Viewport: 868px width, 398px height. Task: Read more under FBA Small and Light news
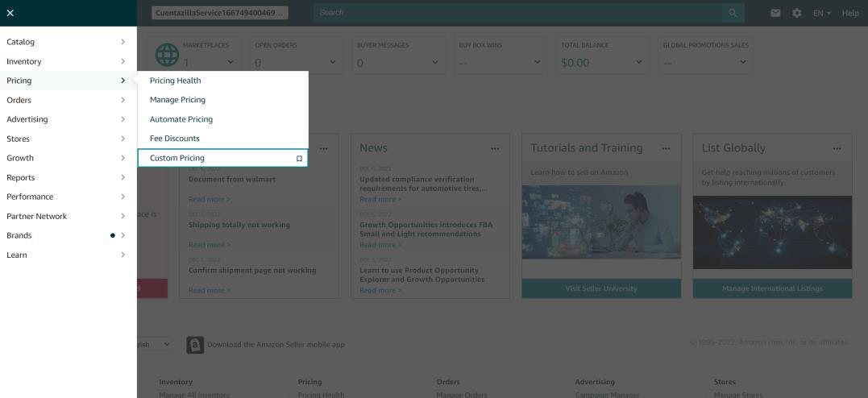(x=380, y=245)
